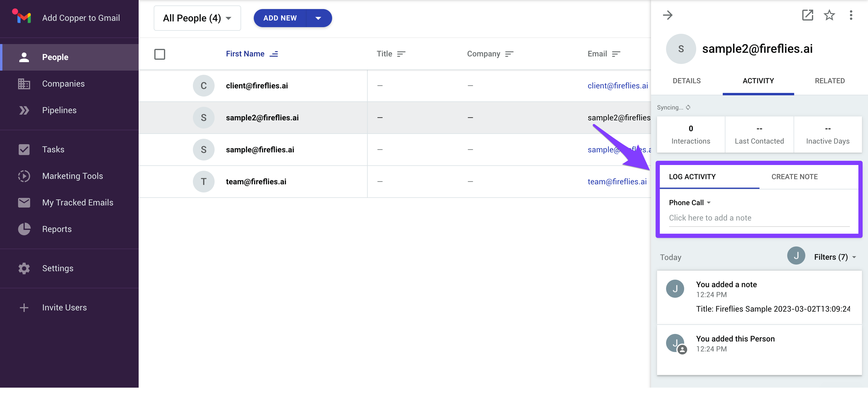Click the Company column sort icon
Screen dimensions: 868x400
tap(509, 54)
